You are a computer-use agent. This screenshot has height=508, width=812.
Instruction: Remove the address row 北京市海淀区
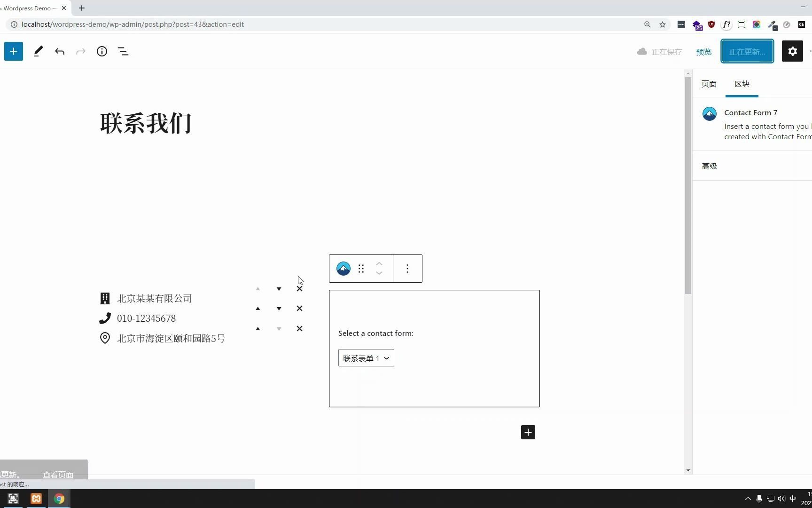(x=299, y=329)
